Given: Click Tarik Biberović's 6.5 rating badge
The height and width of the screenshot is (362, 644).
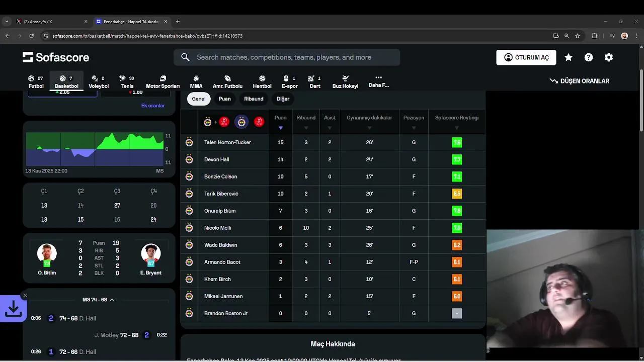Looking at the screenshot, I should click(x=457, y=194).
